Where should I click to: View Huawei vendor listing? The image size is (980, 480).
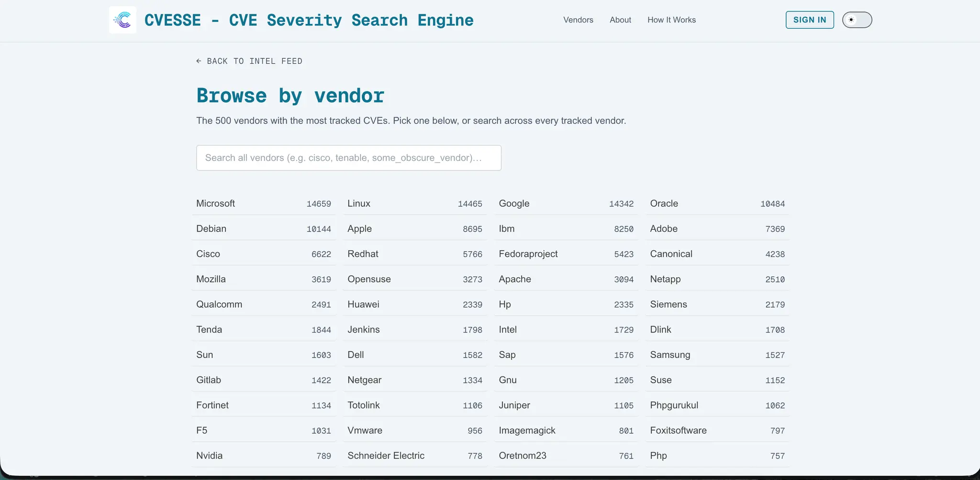tap(415, 304)
